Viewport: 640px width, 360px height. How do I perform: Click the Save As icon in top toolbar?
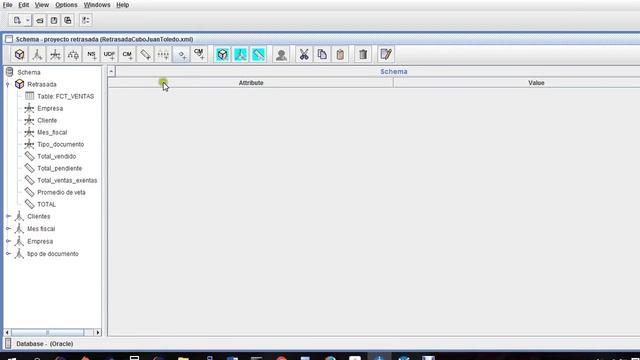point(68,20)
